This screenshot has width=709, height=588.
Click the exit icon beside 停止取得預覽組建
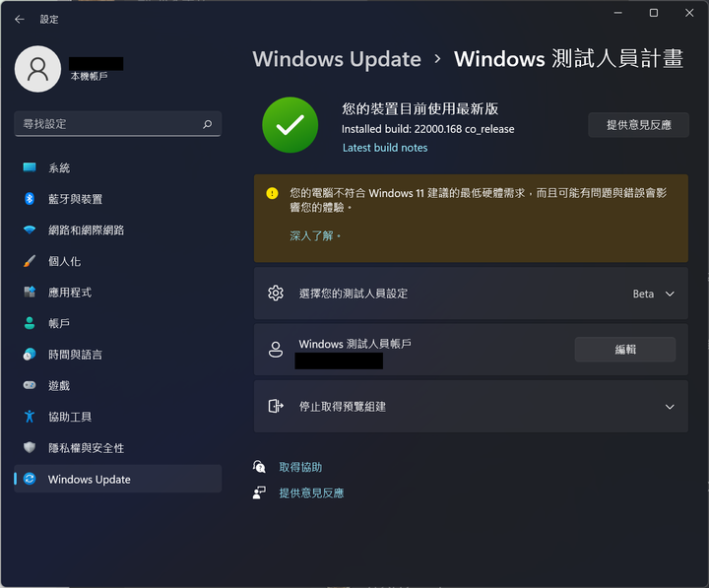276,406
